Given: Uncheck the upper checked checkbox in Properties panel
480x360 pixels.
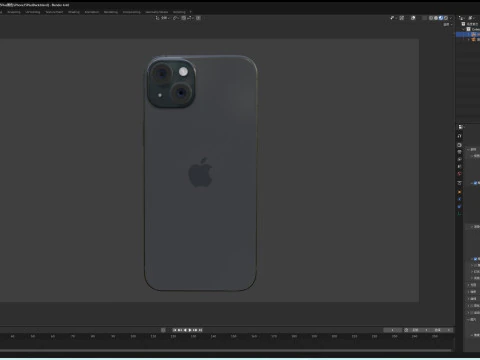Looking at the screenshot, I should [x=475, y=183].
